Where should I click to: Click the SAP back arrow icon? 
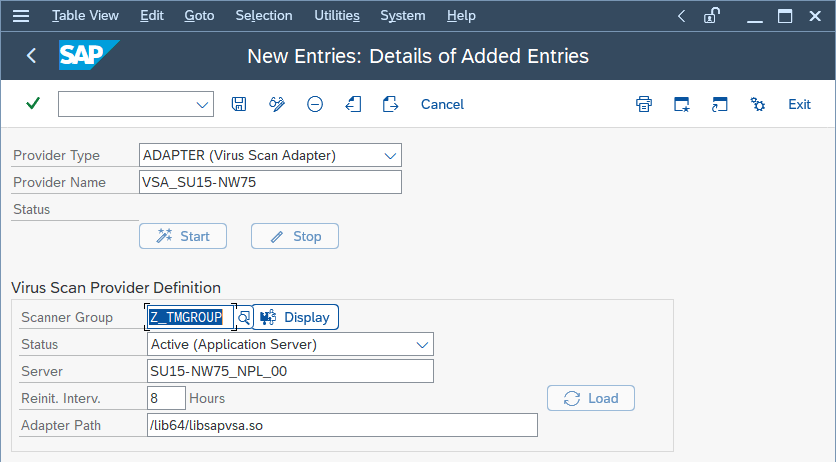(31, 56)
